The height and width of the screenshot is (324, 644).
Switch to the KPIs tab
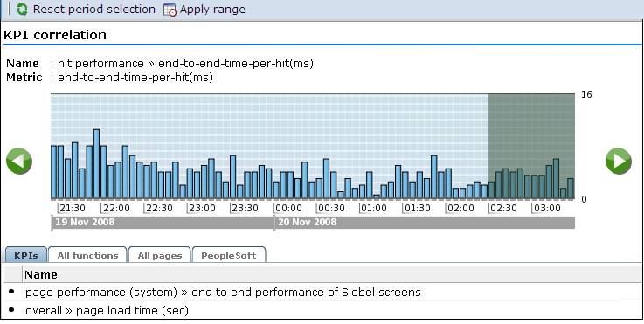click(x=26, y=255)
